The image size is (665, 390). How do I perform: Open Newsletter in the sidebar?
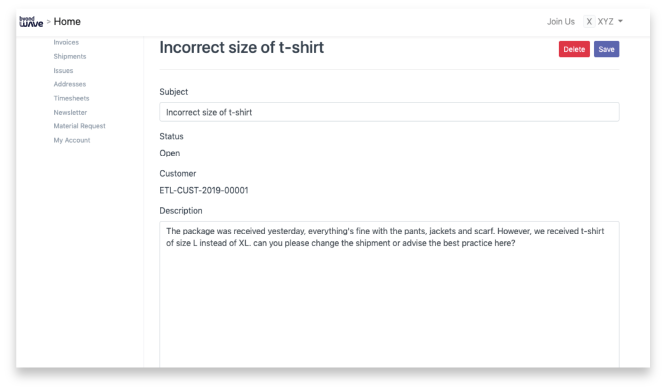(x=70, y=112)
